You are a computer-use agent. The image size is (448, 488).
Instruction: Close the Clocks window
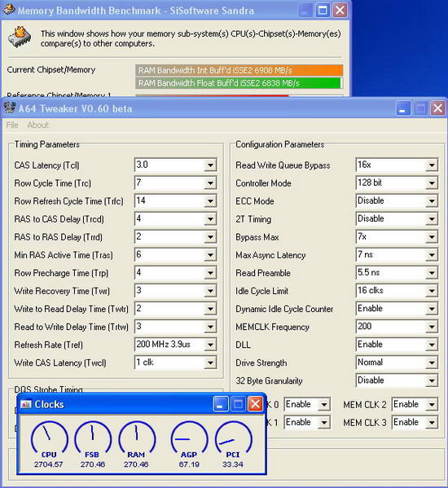pyautogui.click(x=255, y=404)
